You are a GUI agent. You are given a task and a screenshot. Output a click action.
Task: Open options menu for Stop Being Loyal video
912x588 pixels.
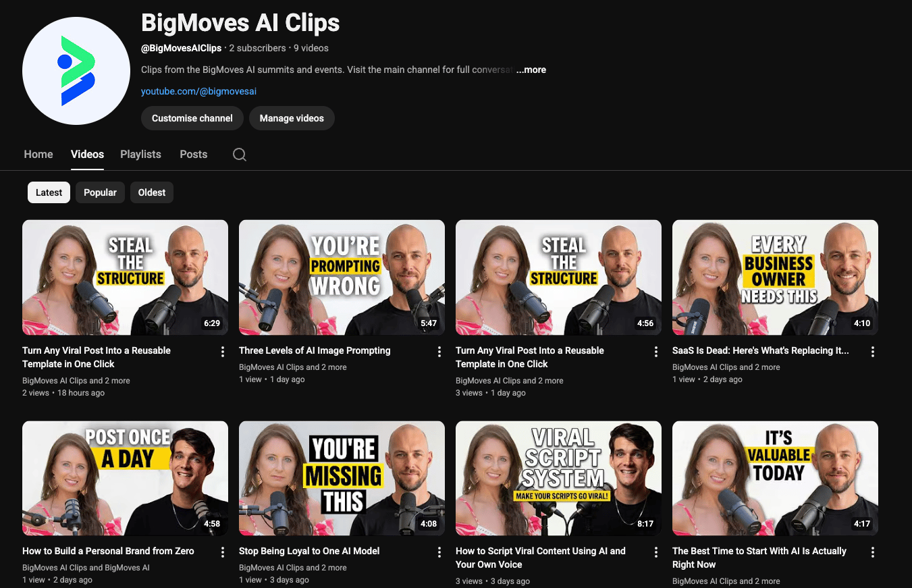click(x=439, y=552)
